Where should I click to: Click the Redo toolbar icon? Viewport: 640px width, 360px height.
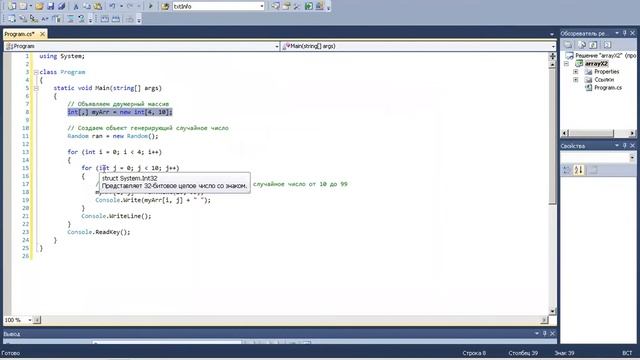130,6
